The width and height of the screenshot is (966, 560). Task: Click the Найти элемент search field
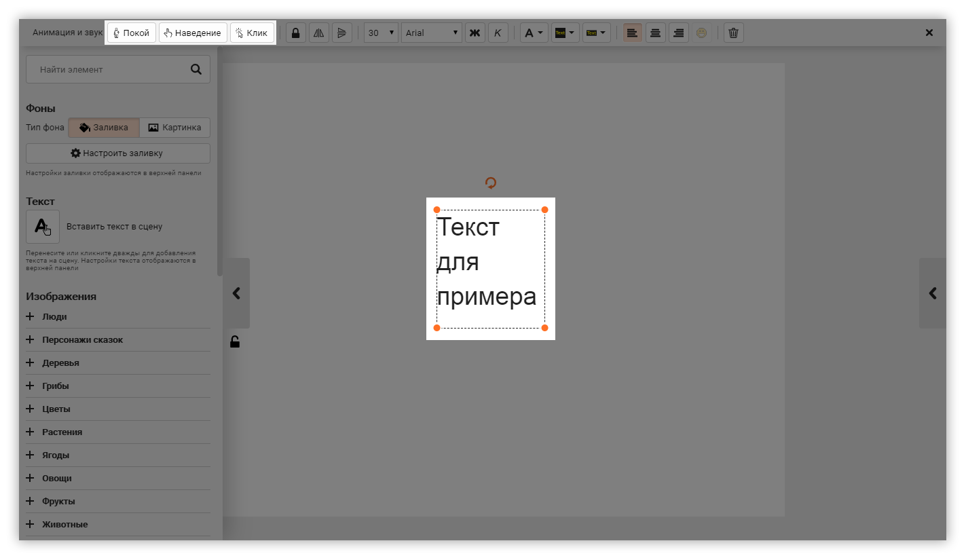[109, 69]
